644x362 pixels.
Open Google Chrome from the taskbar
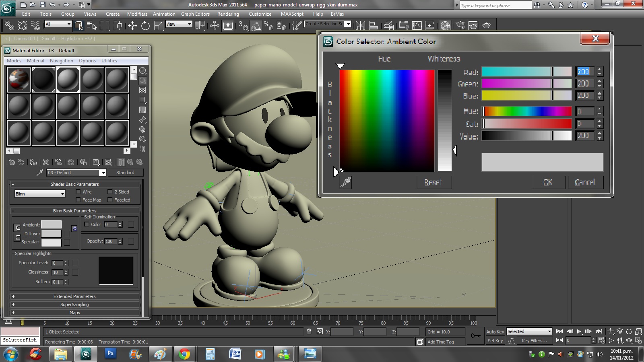[184, 354]
